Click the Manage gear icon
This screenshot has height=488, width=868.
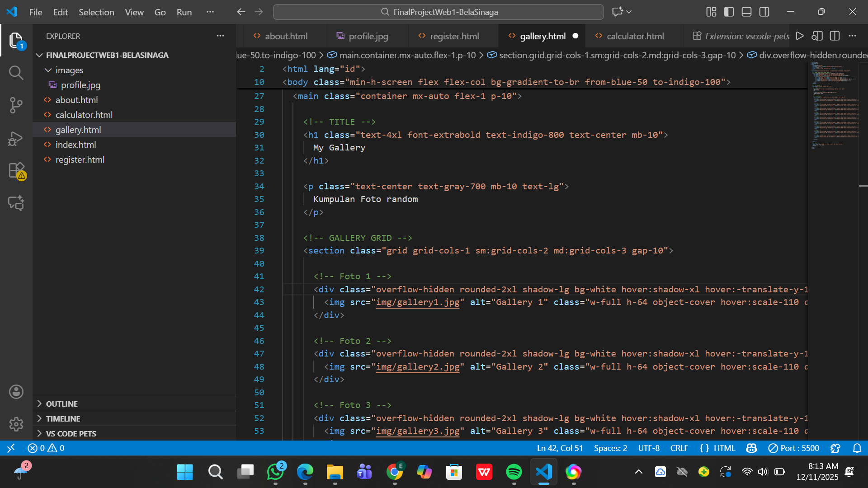click(x=16, y=424)
